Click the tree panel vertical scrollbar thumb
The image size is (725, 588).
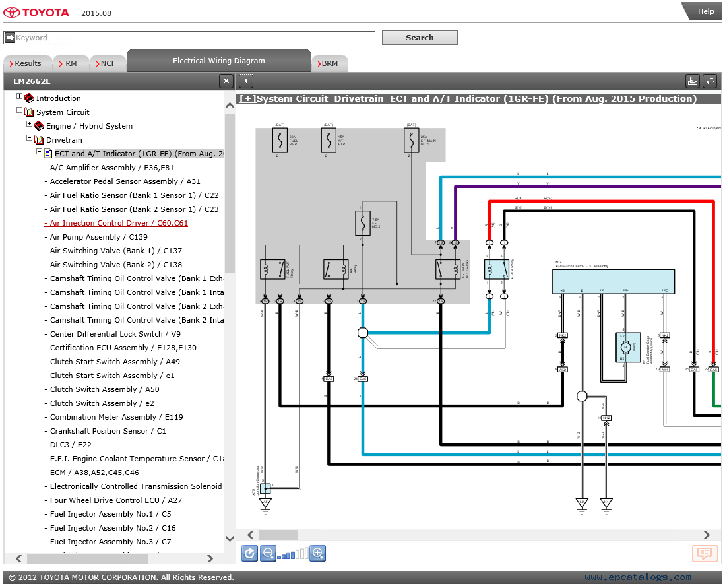[x=230, y=193]
